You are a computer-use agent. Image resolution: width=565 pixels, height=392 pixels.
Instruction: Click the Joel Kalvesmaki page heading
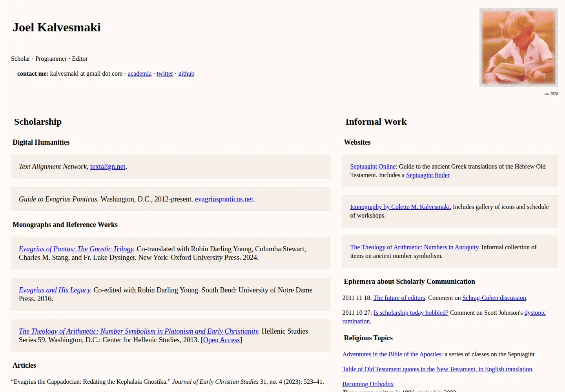(57, 27)
